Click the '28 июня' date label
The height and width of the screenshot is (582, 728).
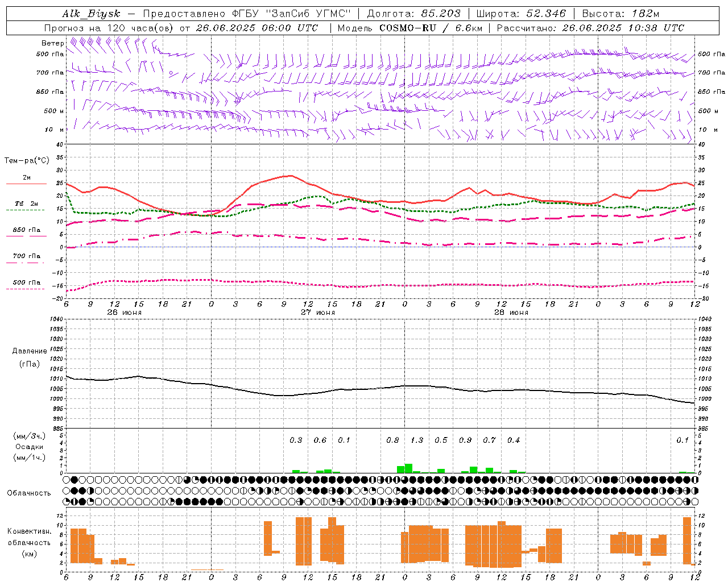click(x=511, y=313)
